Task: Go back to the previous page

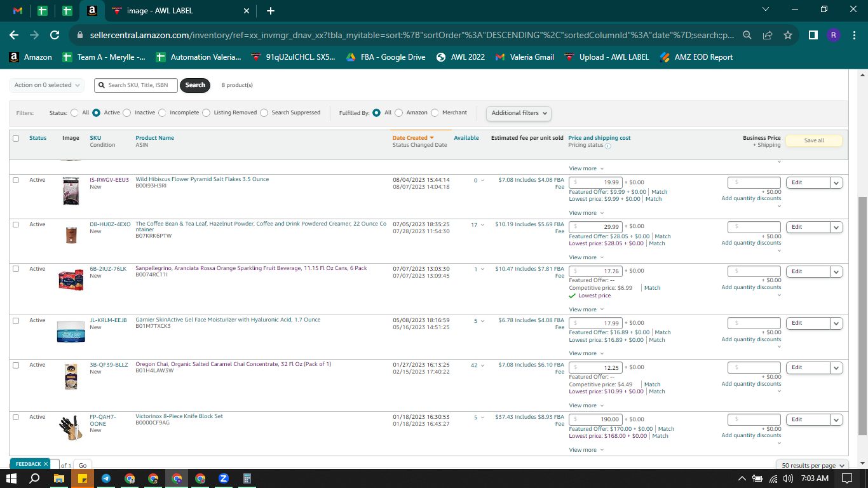Action: [x=14, y=36]
